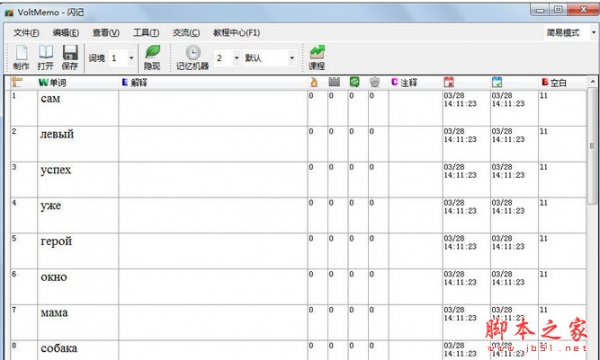Click the 注释 note cell for "герой"
Image resolution: width=600 pixels, height=360 pixels.
[416, 251]
